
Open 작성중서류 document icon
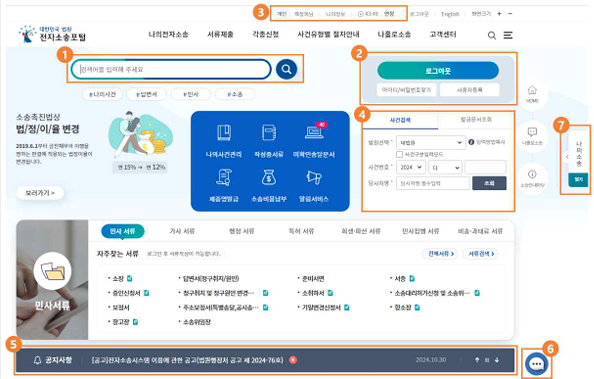(x=269, y=133)
